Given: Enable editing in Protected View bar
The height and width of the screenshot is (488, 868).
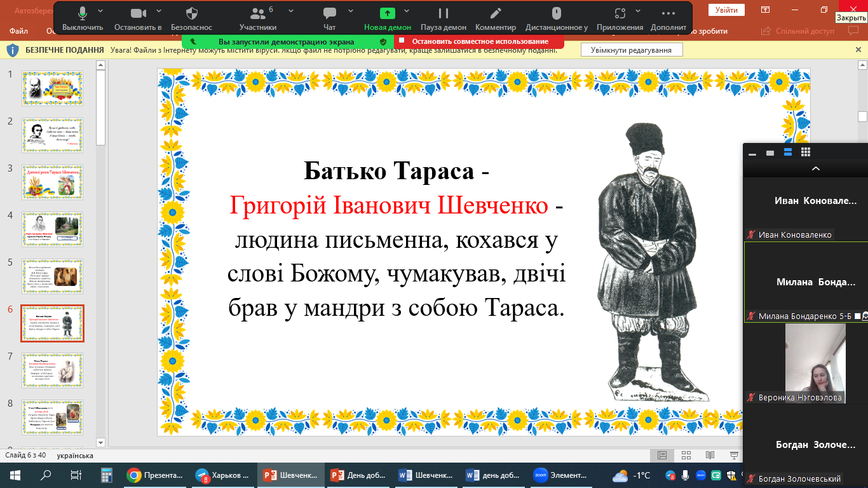Looking at the screenshot, I should coord(631,50).
